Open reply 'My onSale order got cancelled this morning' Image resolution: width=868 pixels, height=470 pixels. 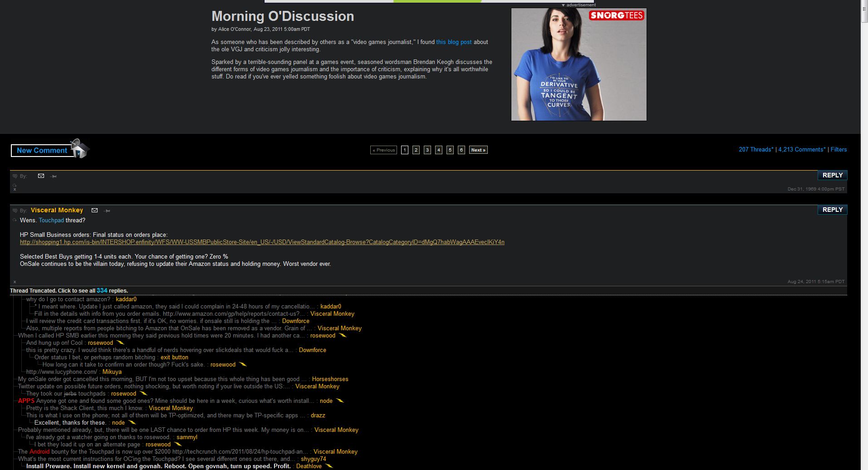tap(162, 379)
